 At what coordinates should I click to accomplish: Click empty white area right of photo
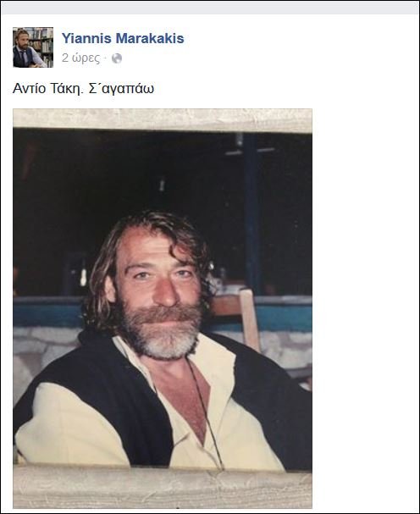tap(364, 295)
